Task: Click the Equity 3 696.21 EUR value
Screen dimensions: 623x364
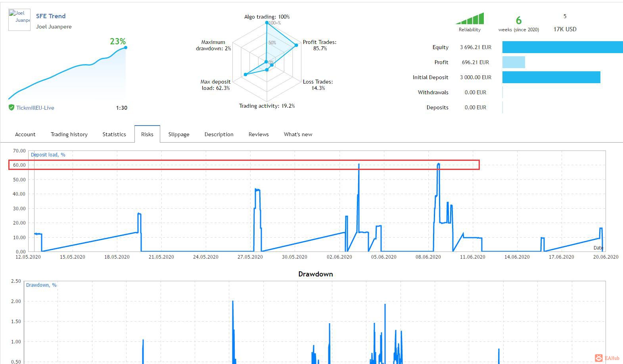Action: [x=476, y=47]
